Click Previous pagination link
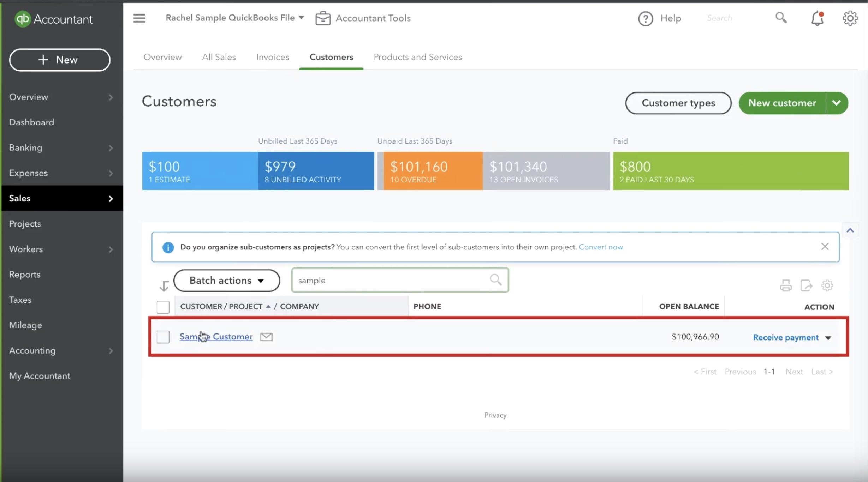868x482 pixels. pos(740,372)
